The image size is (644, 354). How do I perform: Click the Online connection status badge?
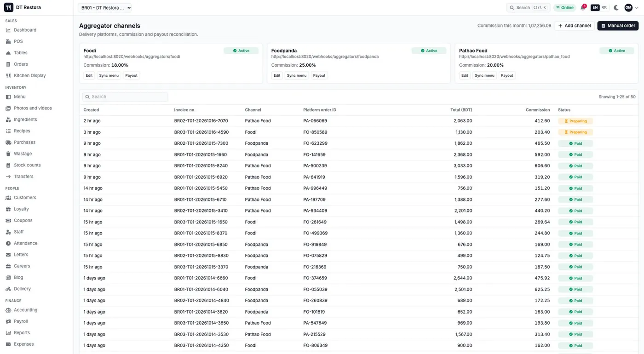pyautogui.click(x=564, y=8)
